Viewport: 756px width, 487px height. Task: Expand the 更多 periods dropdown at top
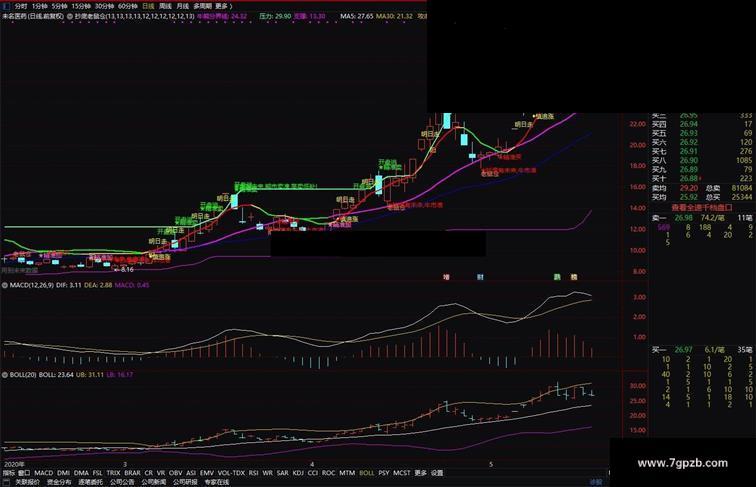pos(224,6)
